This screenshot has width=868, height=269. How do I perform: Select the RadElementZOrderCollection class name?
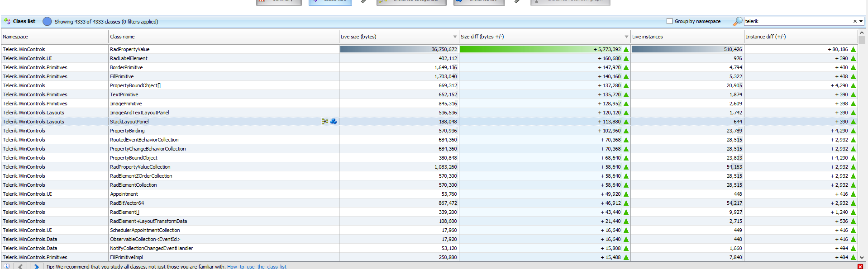(x=141, y=176)
